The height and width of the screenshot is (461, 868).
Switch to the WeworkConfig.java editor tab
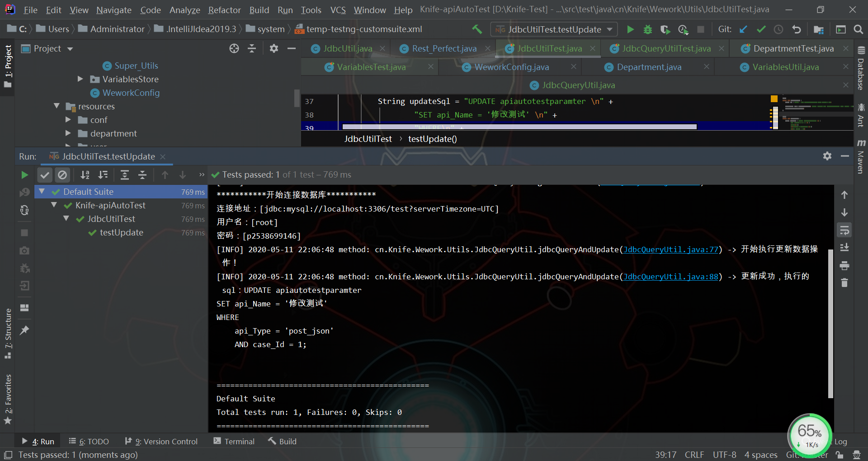(511, 67)
